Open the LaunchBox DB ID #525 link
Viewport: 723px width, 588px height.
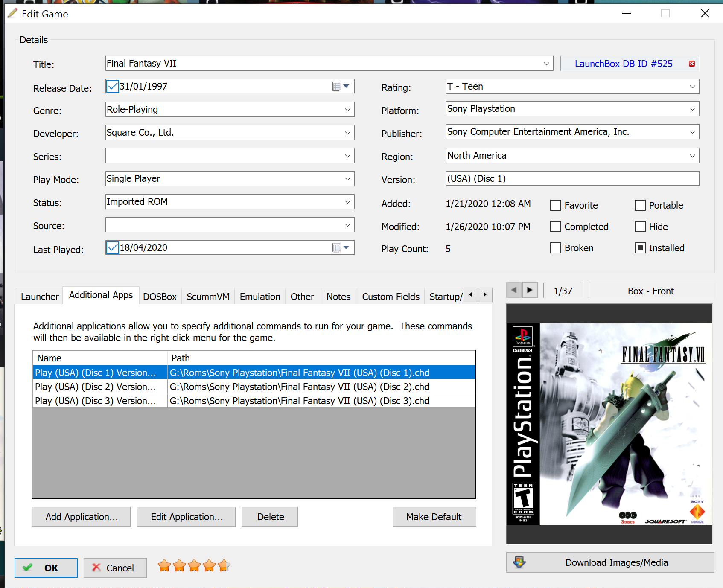pyautogui.click(x=624, y=64)
